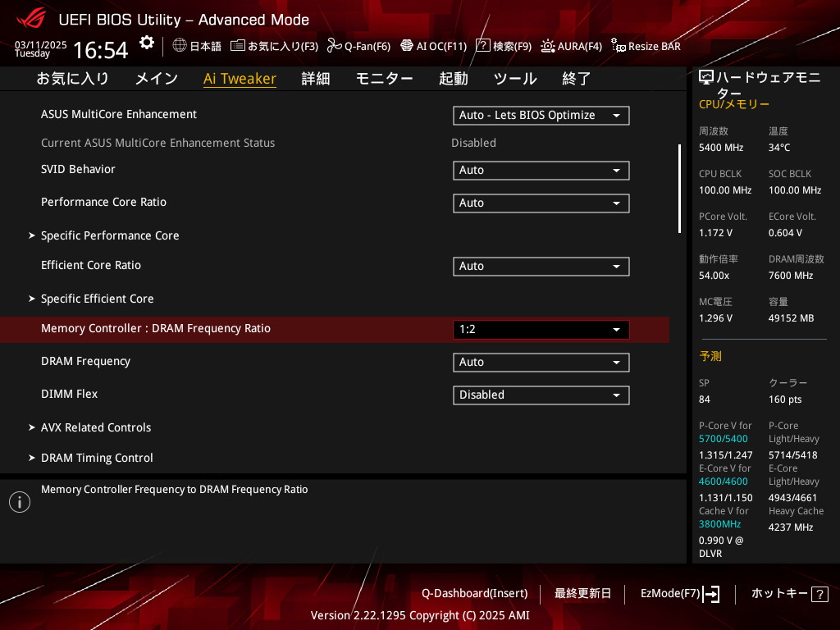The image size is (840, 630).
Task: Click the 4600/4600 E-Core value
Action: point(724,482)
